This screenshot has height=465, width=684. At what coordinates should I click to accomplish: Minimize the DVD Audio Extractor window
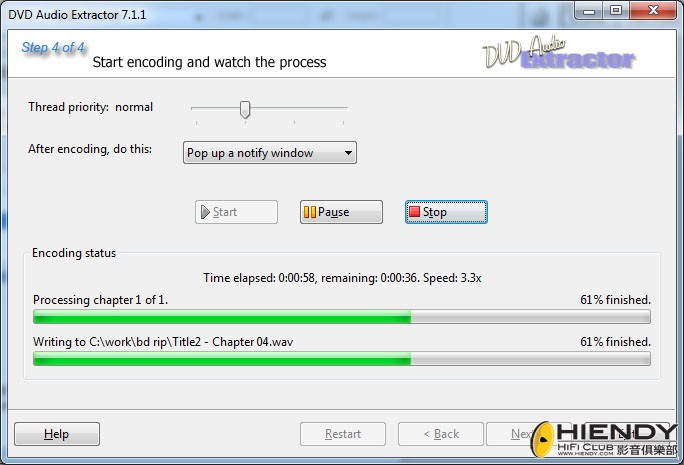[589, 10]
